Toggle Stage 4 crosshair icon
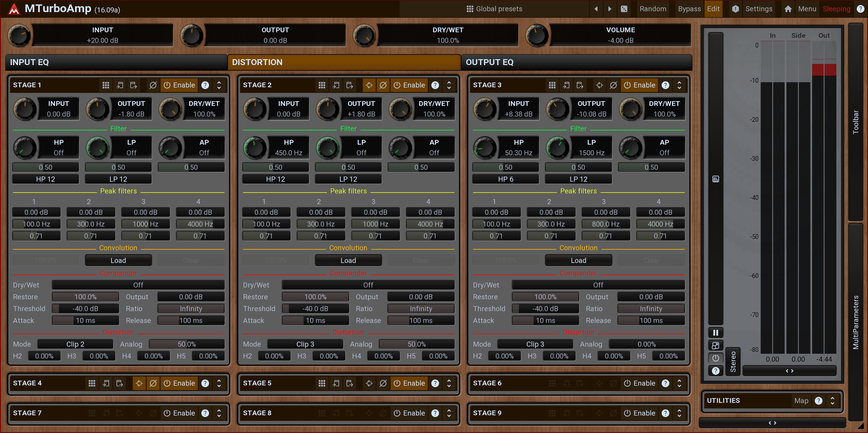The height and width of the screenshot is (433, 868). [139, 383]
